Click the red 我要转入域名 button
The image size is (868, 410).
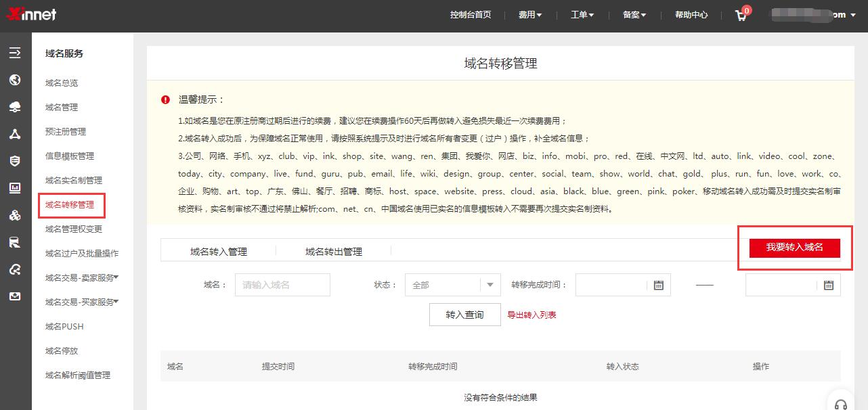[794, 248]
